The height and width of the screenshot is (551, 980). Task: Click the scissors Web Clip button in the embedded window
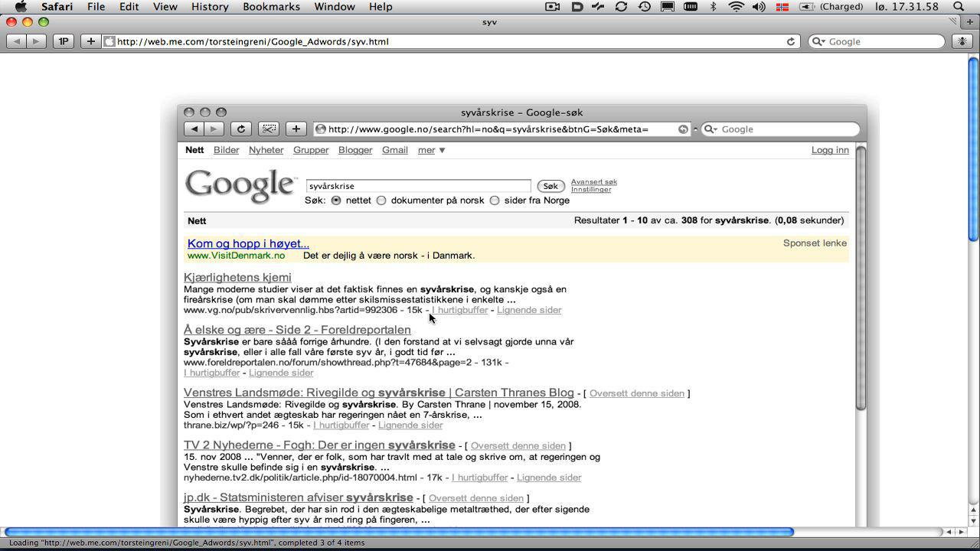[x=269, y=129]
